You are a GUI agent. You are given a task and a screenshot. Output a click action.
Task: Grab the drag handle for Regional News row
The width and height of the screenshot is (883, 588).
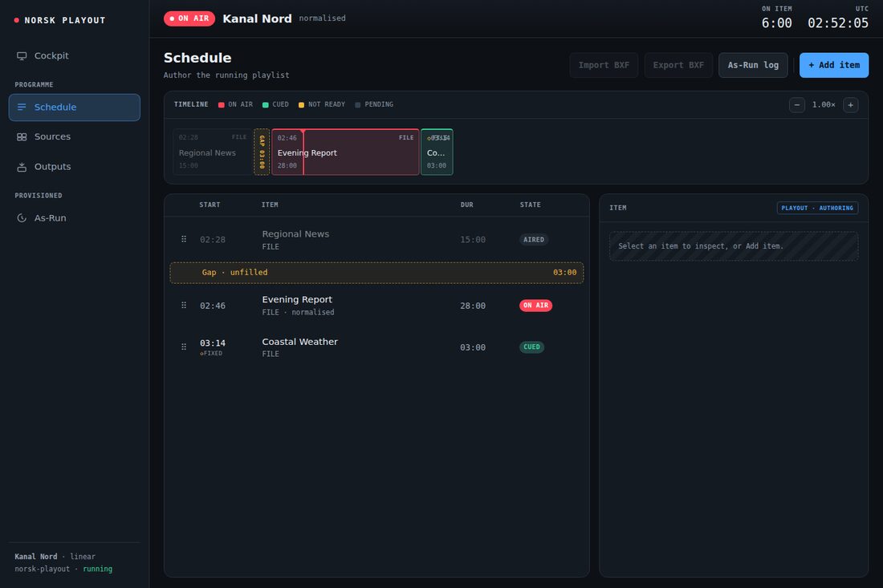[x=184, y=239]
